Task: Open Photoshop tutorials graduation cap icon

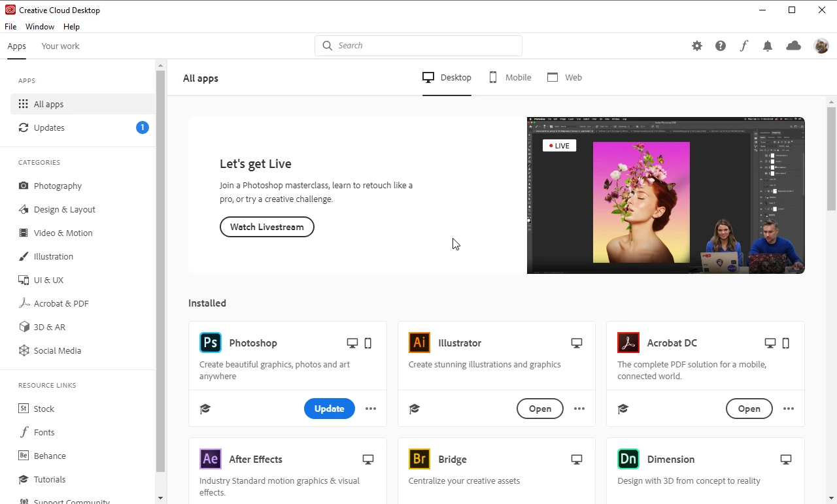Action: click(205, 409)
